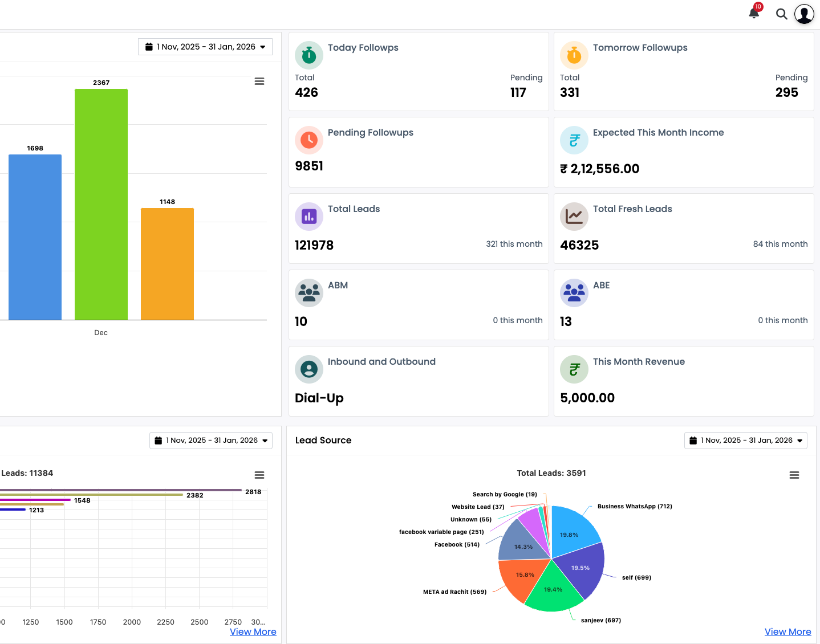Click the Inbound and Outbound headset icon
Viewport: 820px width, 644px height.
pyautogui.click(x=308, y=369)
